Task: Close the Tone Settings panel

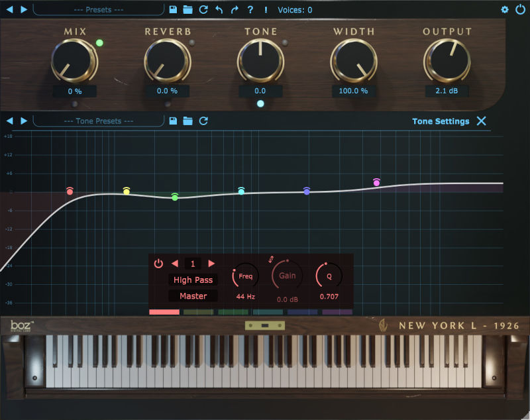Action: pos(482,121)
